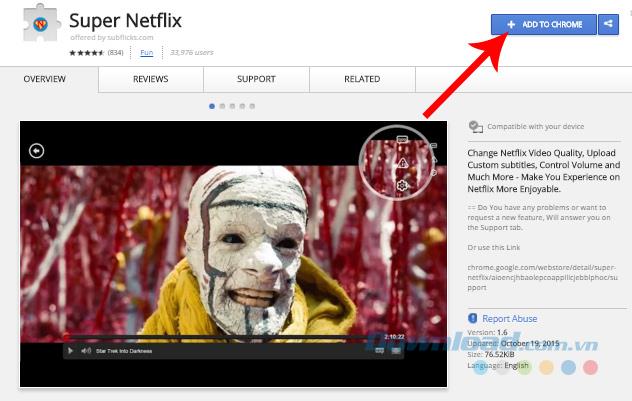Screen dimensions: 632x401
Task: Select the third carousel dot indicator
Action: [232, 105]
